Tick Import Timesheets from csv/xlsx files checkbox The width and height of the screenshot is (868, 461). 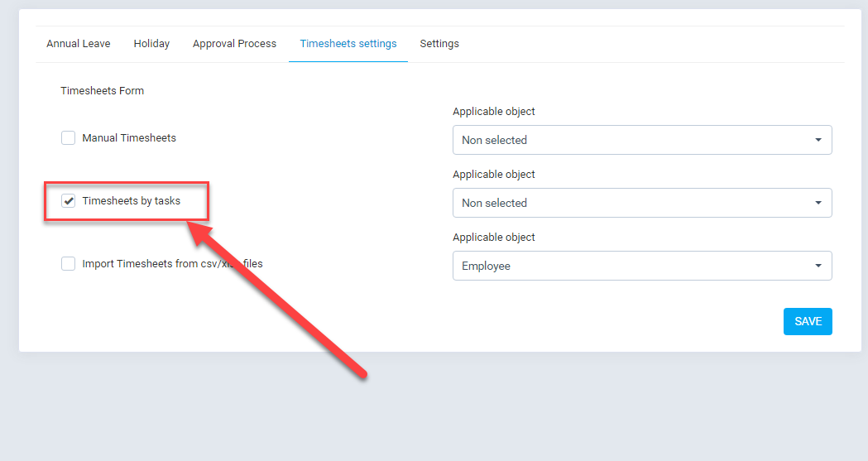pos(68,263)
